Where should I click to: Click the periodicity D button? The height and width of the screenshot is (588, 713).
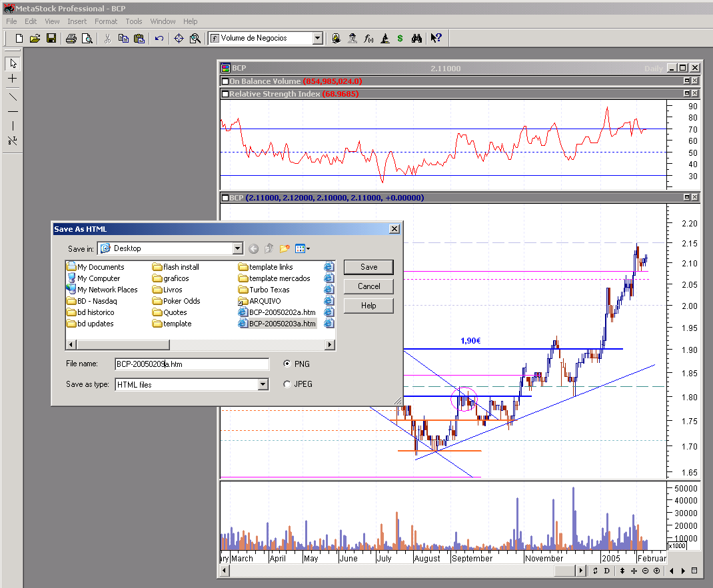coord(607,571)
